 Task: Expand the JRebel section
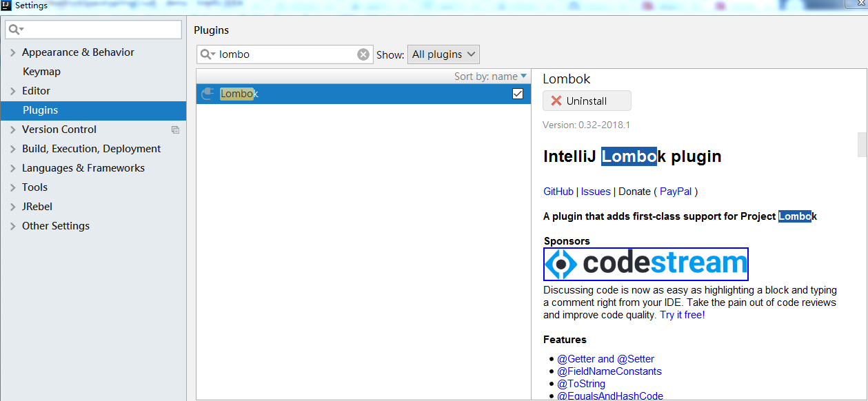click(x=12, y=207)
